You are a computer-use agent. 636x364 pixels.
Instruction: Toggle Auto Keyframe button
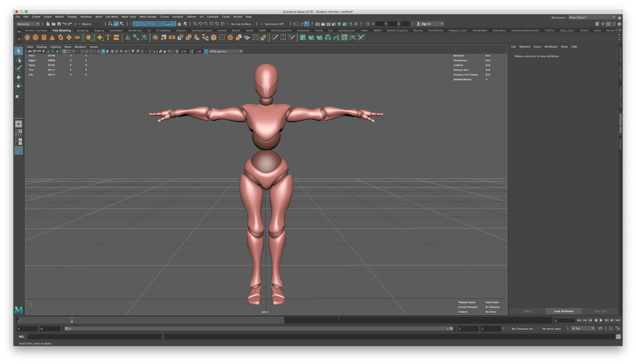(x=611, y=328)
